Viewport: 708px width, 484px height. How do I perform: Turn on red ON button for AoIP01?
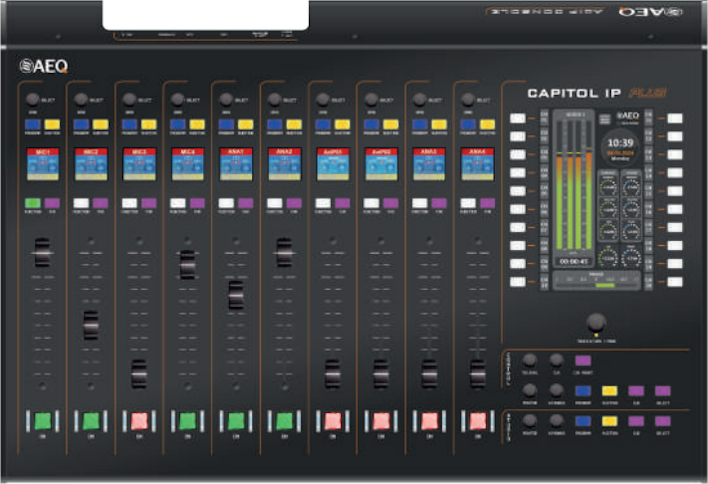tap(333, 421)
